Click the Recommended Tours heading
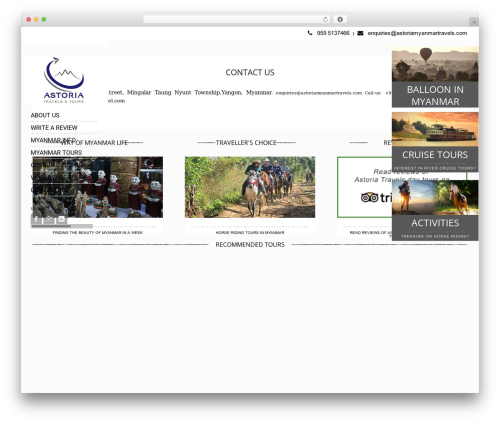The width and height of the screenshot is (500, 423). click(x=250, y=245)
